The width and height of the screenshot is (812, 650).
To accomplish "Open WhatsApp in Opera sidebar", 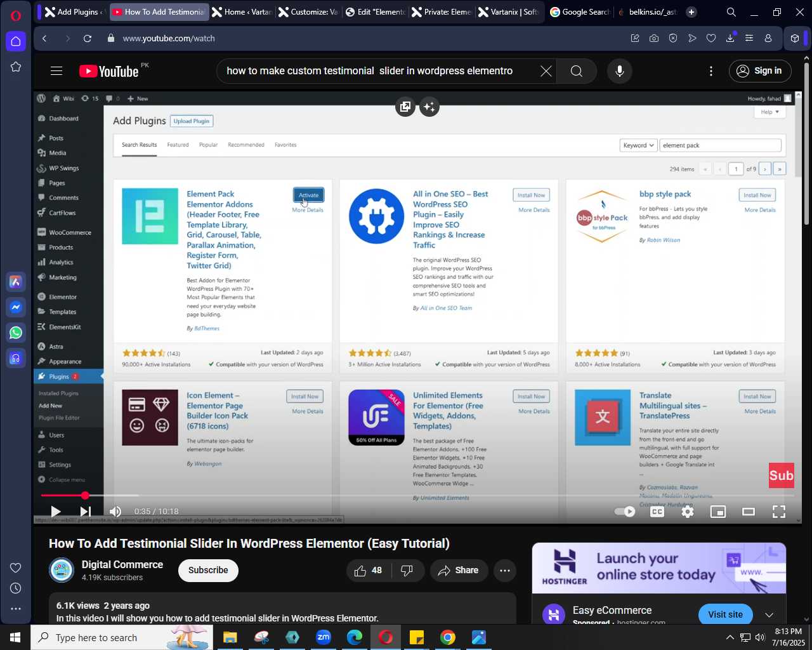I will [16, 333].
